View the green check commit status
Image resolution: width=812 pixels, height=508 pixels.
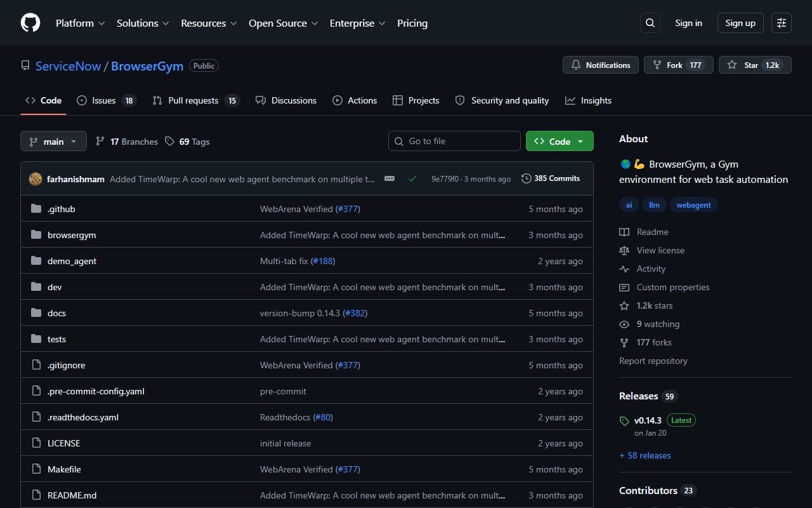click(x=412, y=179)
